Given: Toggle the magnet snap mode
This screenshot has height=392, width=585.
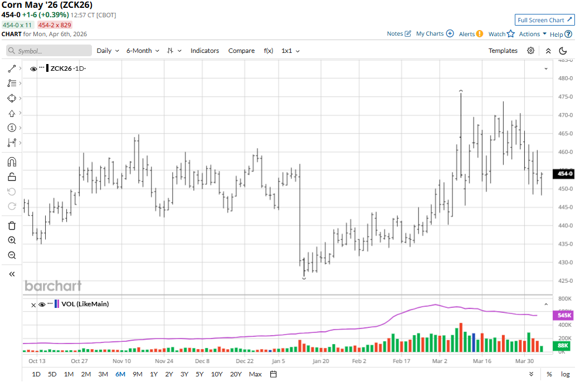Looking at the screenshot, I should click(x=12, y=162).
